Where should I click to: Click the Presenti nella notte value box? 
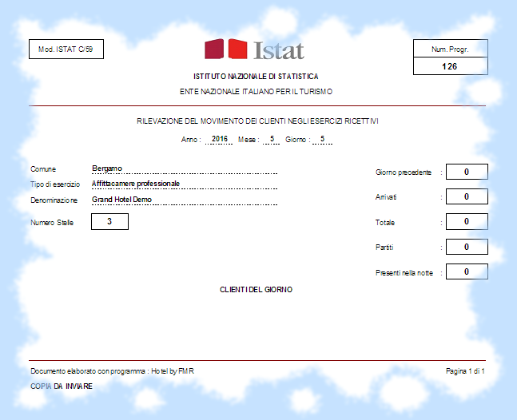467,271
